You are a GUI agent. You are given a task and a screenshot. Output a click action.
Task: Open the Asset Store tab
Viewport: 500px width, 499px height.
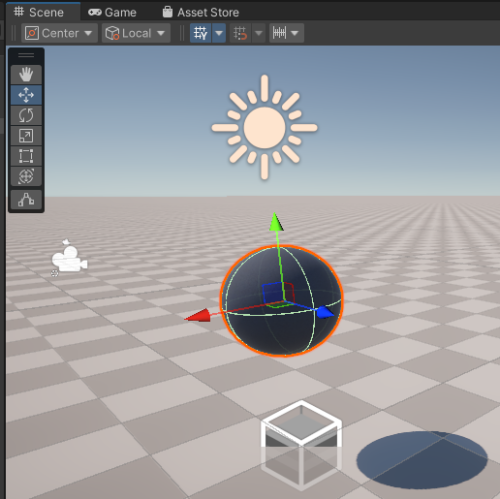(201, 12)
